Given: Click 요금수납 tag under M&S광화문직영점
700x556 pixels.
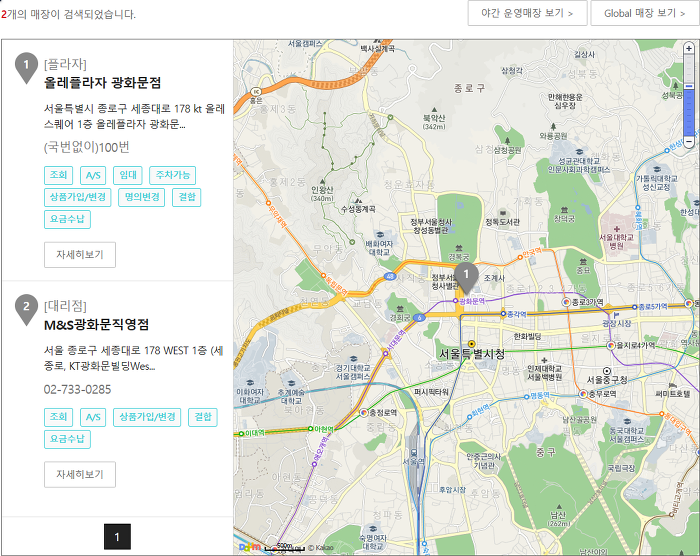Looking at the screenshot, I should coord(67,439).
